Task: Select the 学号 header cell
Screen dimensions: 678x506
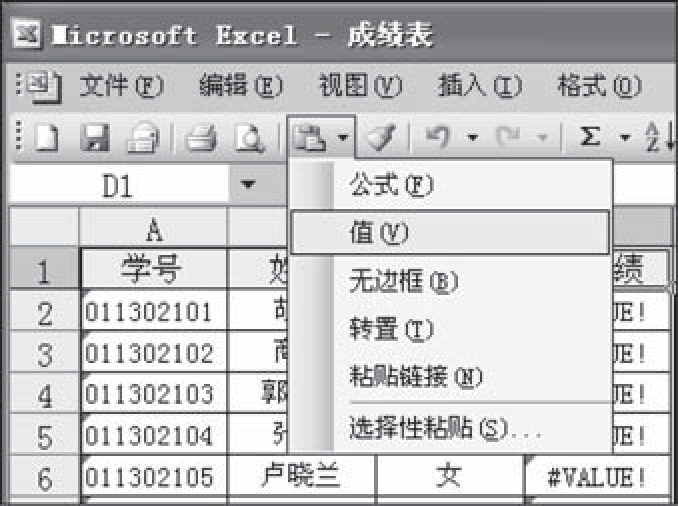Action: (x=154, y=268)
